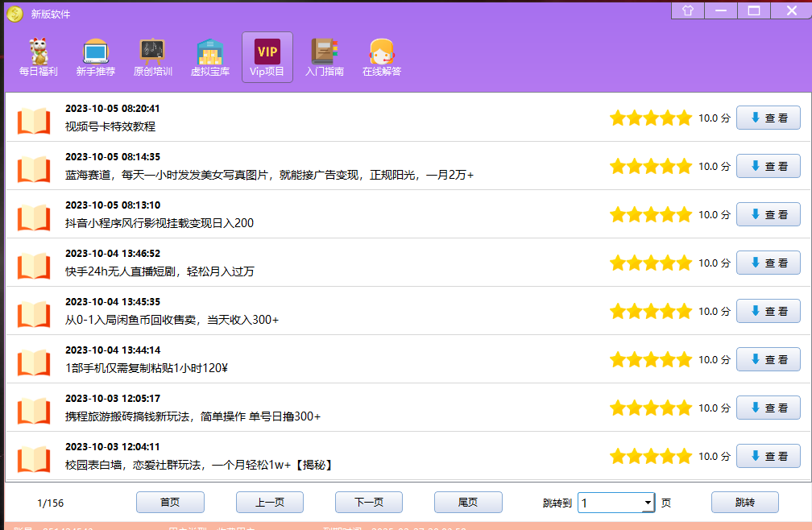Screen dimensions: 812x530
Task: Jump to 尾页 last page
Action: 468,502
